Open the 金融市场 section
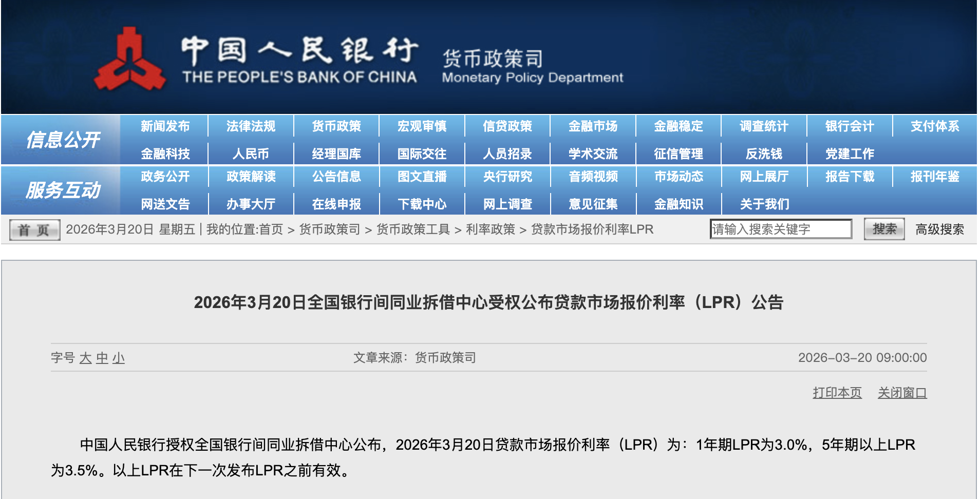980x499 pixels. (593, 126)
